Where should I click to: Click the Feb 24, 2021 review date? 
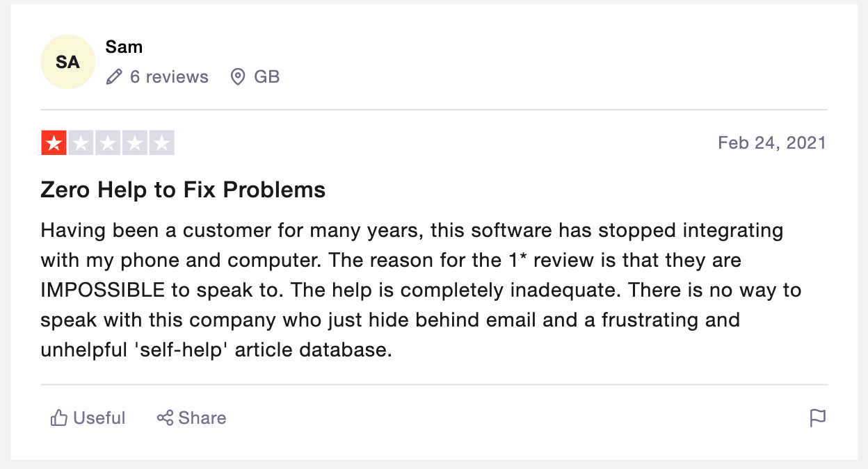click(x=772, y=143)
